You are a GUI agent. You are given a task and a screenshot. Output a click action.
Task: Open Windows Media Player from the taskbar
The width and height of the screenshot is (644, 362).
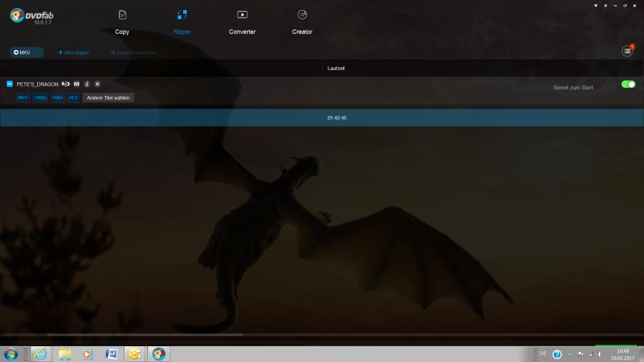pos(87,354)
